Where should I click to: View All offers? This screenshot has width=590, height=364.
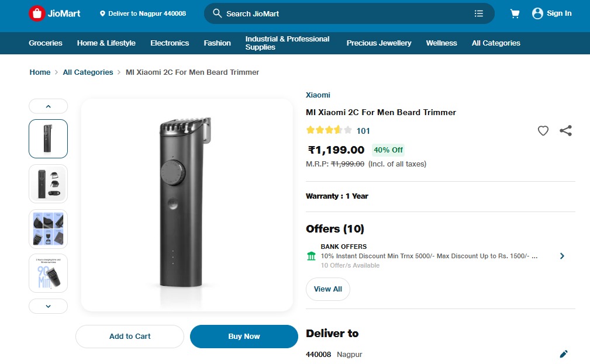pyautogui.click(x=327, y=289)
